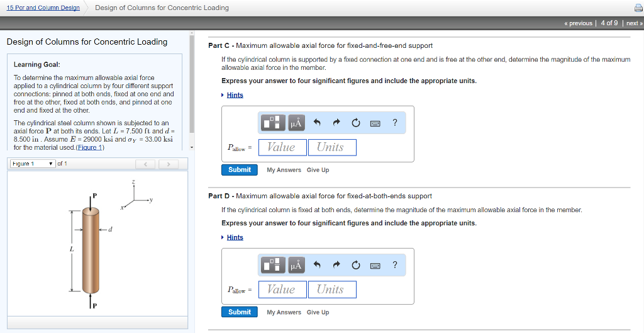644x333 pixels.
Task: Open help question mark in Part C
Action: click(x=395, y=123)
